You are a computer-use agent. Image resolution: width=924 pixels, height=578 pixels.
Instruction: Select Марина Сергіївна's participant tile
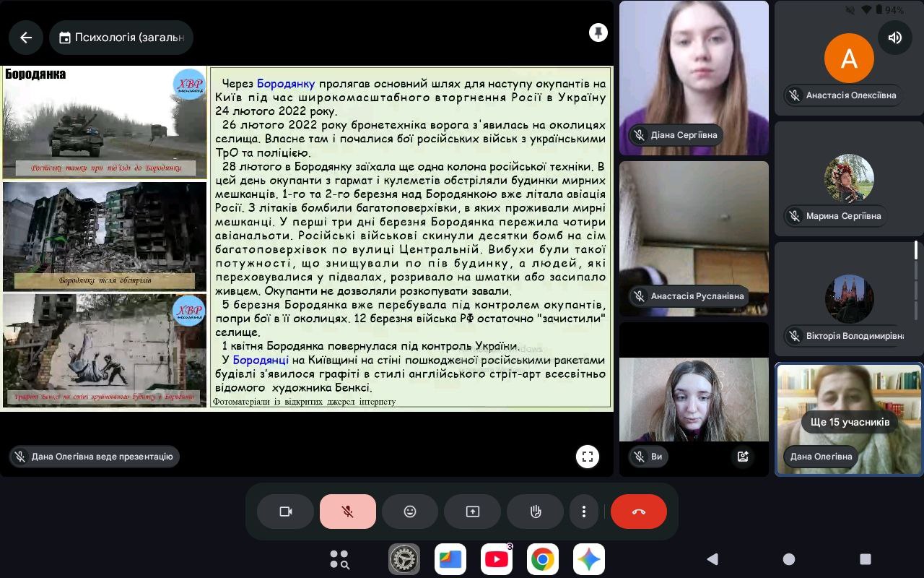849,179
